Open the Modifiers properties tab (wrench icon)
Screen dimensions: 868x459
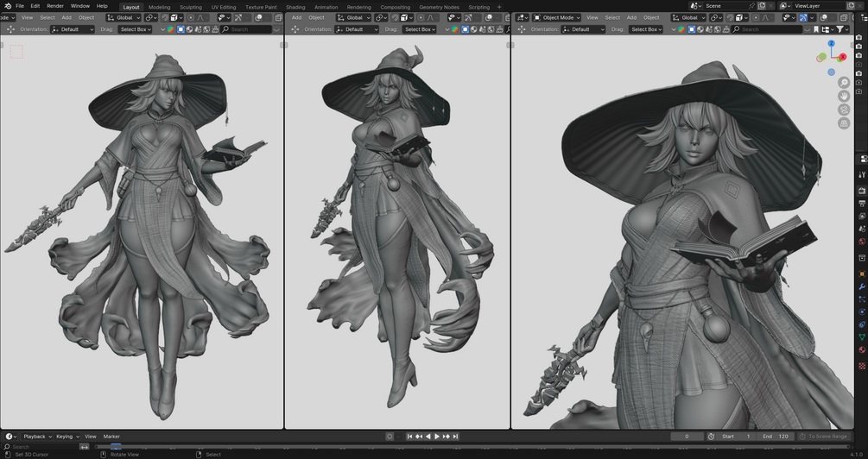862,286
